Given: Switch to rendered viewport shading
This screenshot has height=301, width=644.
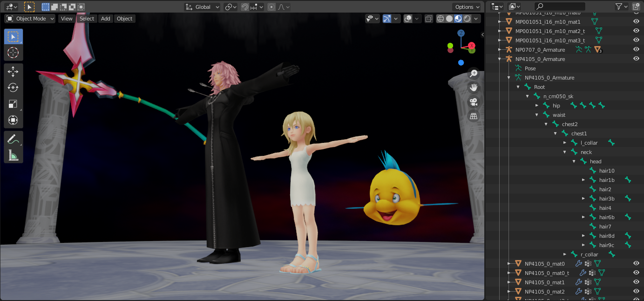Looking at the screenshot, I should click(467, 19).
